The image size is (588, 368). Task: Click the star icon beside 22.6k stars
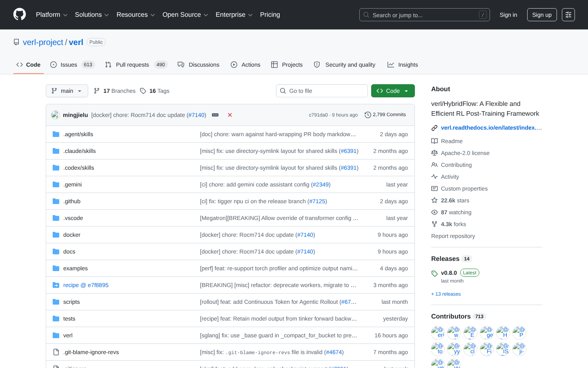coord(434,200)
